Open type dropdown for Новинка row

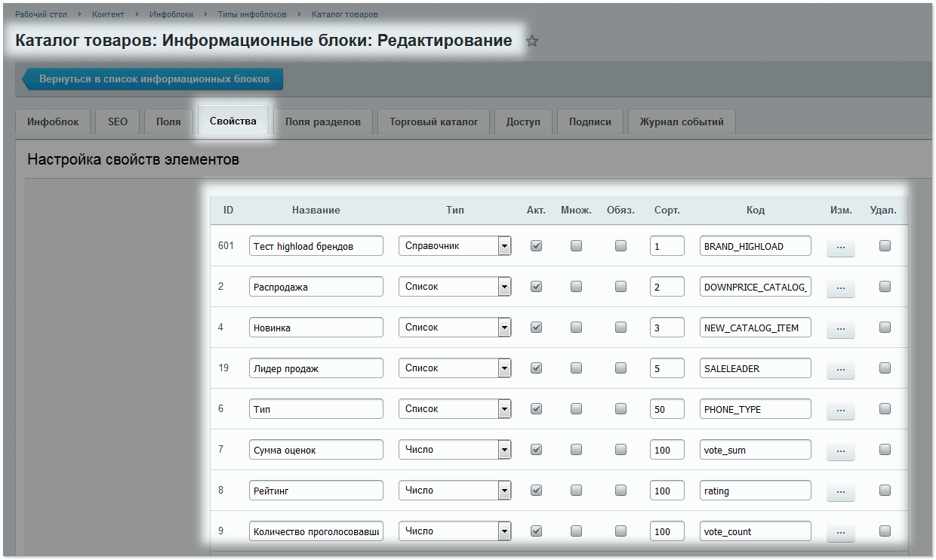click(x=455, y=328)
